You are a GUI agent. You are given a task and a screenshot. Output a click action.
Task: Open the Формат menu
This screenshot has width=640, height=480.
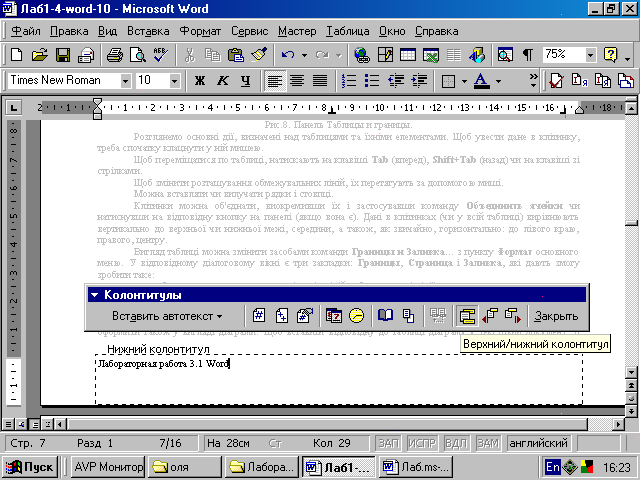[x=200, y=30]
